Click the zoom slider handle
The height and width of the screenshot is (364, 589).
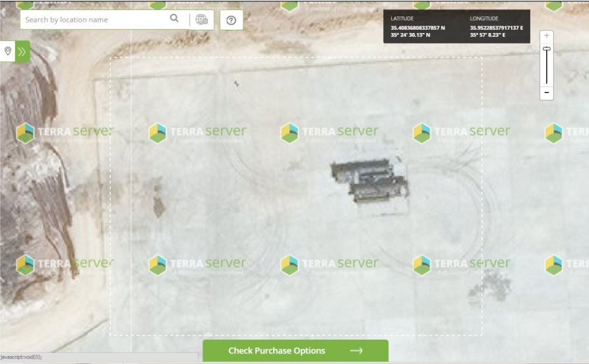[547, 48]
